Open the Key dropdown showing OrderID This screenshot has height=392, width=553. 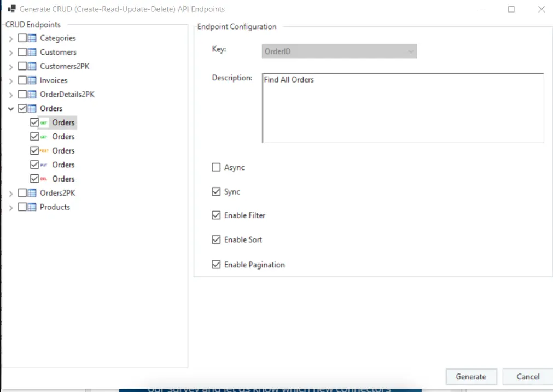(339, 51)
